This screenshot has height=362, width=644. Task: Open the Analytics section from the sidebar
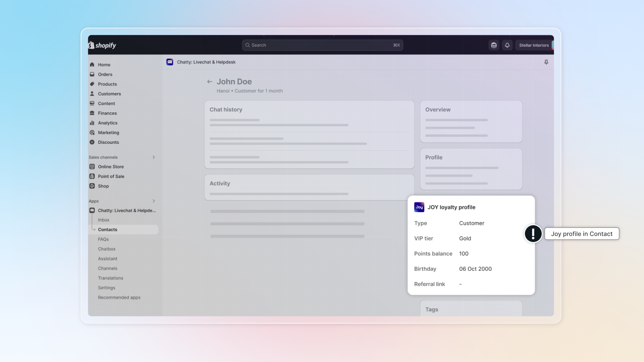pos(107,123)
